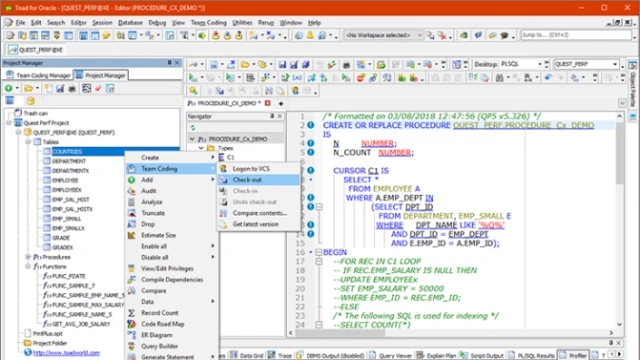640x360 pixels.
Task: Close the Navigator panel
Action: pos(280,116)
